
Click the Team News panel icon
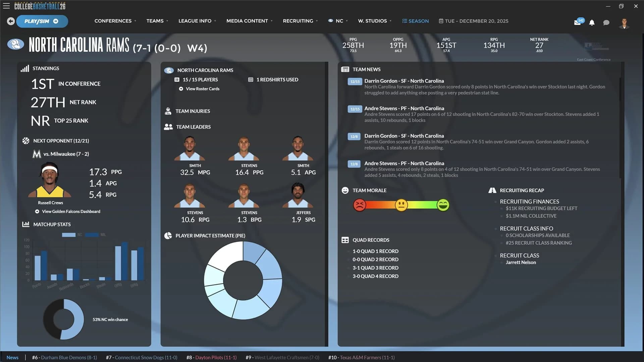[345, 69]
